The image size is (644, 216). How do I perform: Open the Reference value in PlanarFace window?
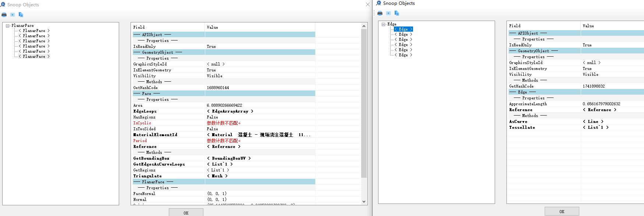pyautogui.click(x=224, y=146)
